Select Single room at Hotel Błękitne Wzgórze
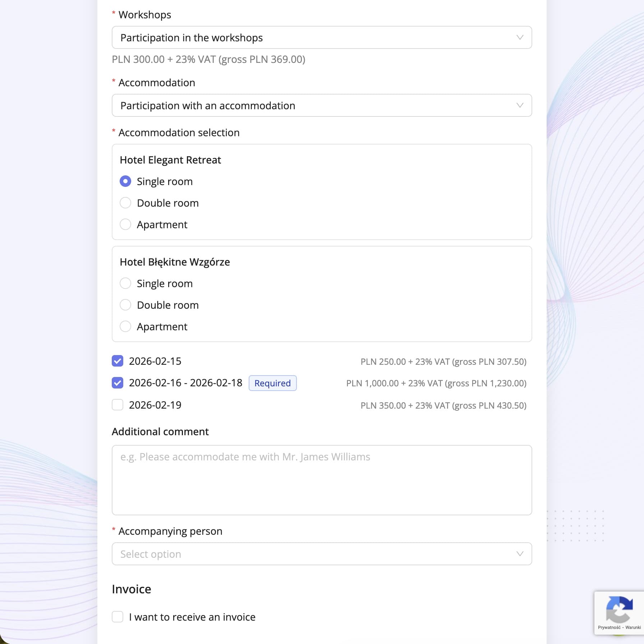644x644 pixels. [x=125, y=283]
